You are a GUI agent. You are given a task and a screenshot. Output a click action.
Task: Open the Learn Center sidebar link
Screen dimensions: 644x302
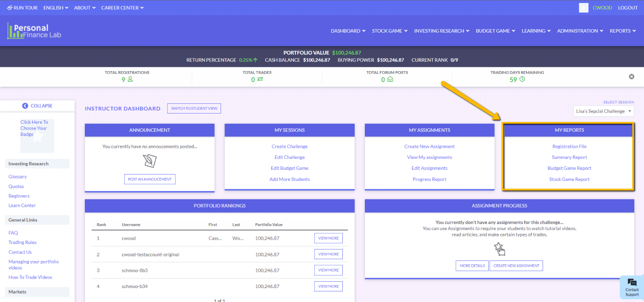22,205
